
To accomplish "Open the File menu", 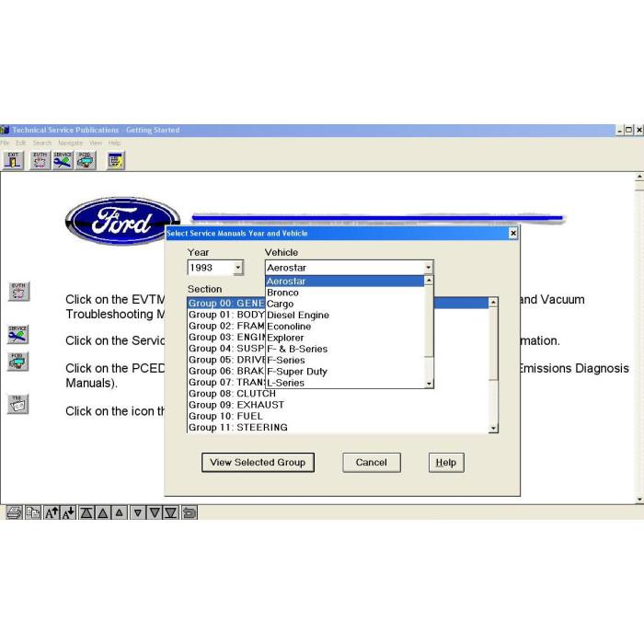I will 5,143.
